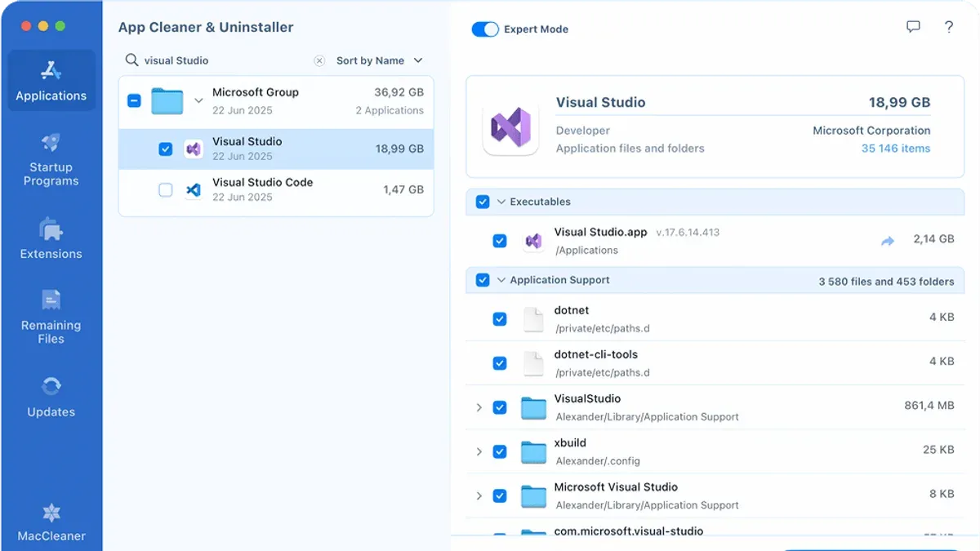Screen dimensions: 980x551
Task: Open MacCleaner from the sidebar bottom
Action: point(51,522)
